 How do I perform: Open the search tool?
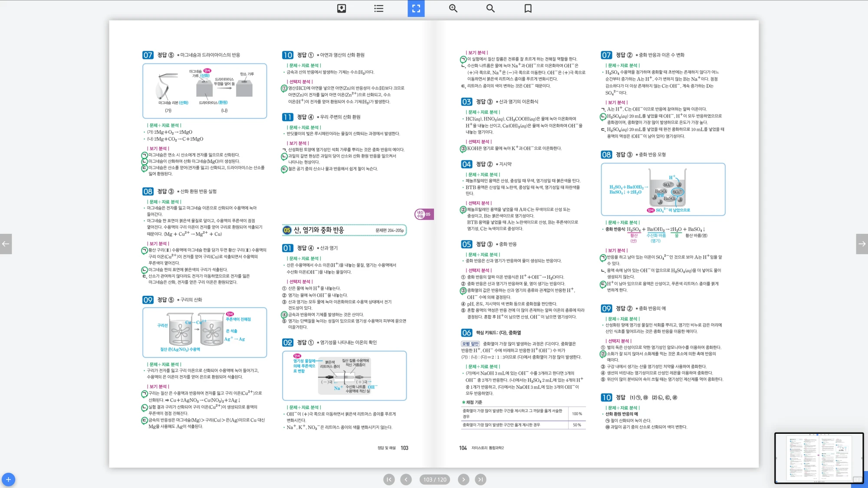coord(490,8)
